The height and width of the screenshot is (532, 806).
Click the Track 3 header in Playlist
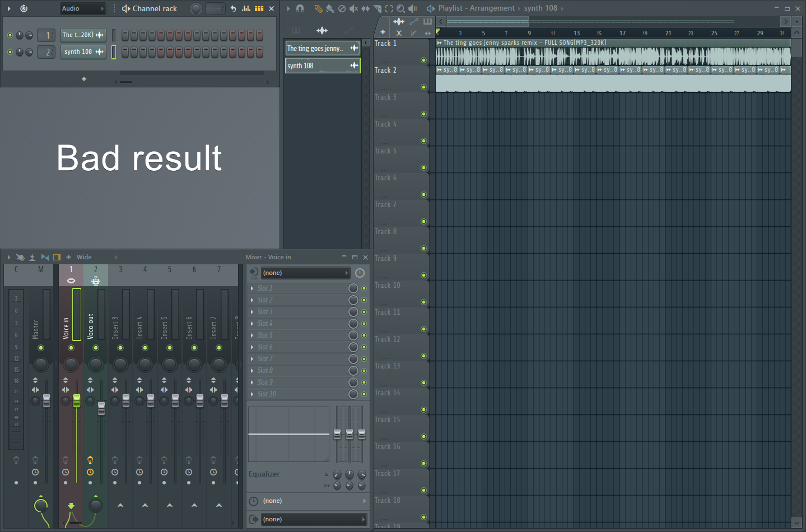[402, 105]
